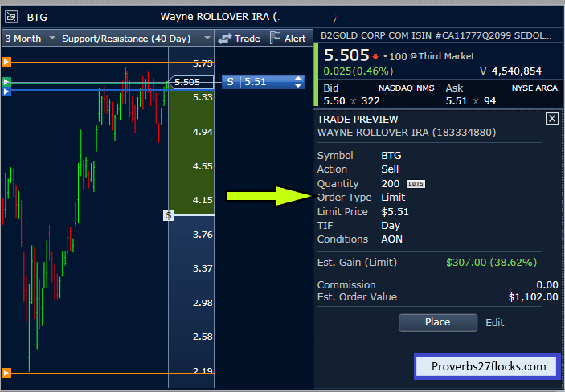The image size is (565, 392).
Task: Open the Trade tool with arrows icon
Action: pos(240,38)
